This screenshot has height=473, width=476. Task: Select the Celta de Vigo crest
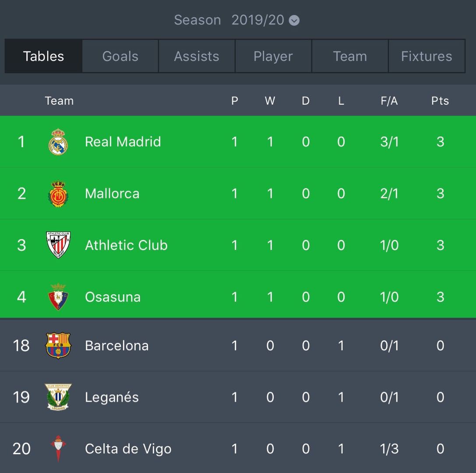point(58,449)
